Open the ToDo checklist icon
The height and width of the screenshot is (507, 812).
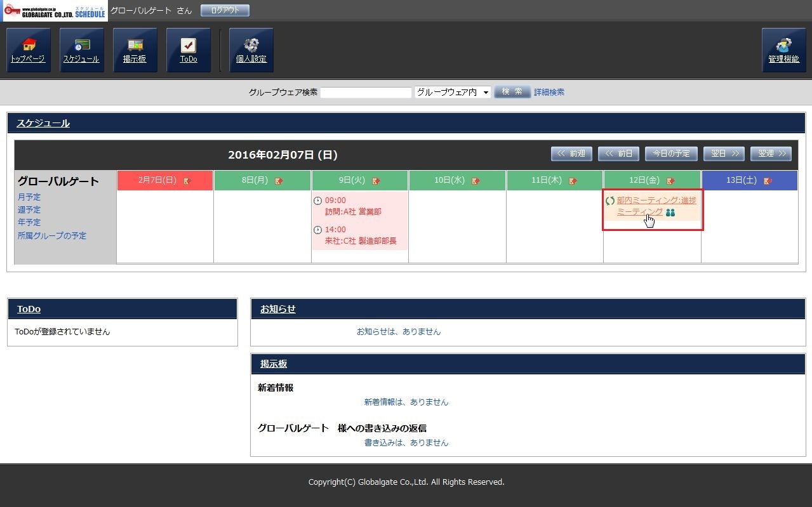(x=189, y=50)
